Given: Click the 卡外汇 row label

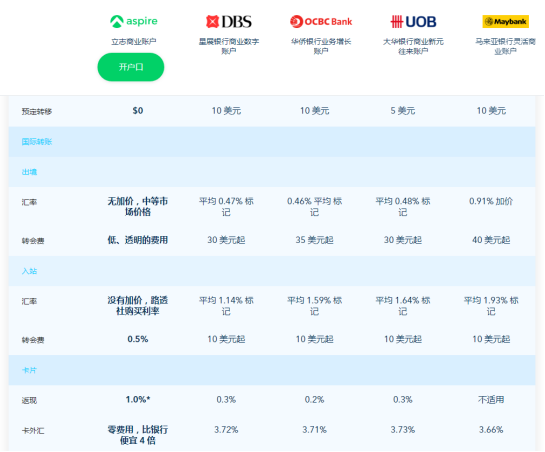Looking at the screenshot, I should coord(33,430).
